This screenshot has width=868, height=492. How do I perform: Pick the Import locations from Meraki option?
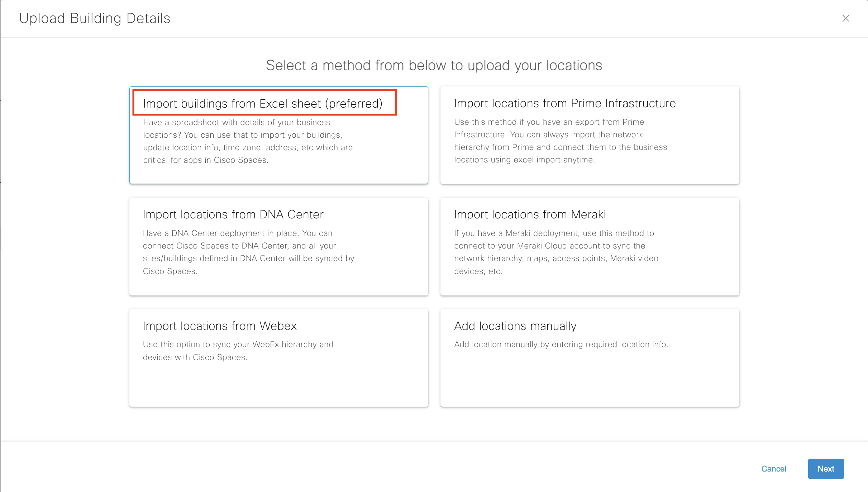pos(530,214)
